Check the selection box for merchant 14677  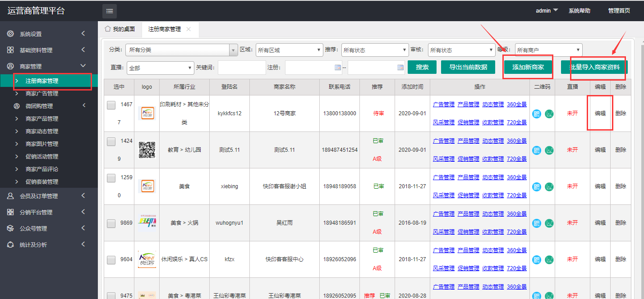pyautogui.click(x=111, y=105)
